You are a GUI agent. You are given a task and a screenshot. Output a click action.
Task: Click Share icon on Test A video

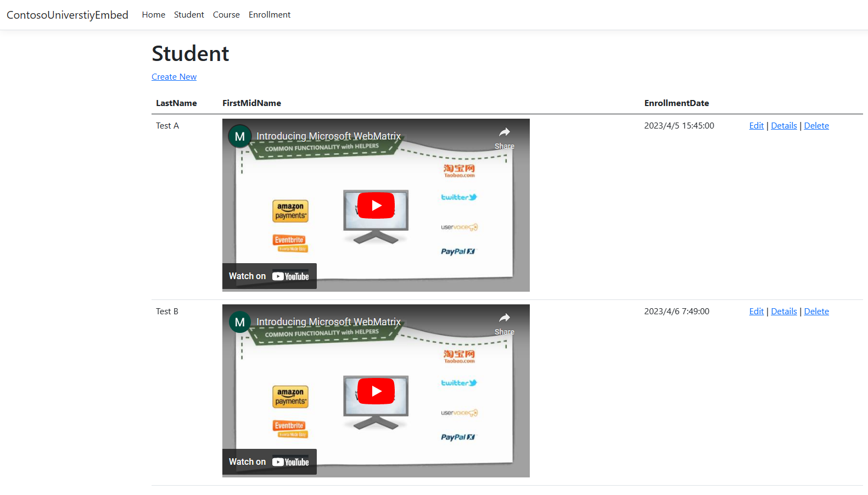(505, 137)
